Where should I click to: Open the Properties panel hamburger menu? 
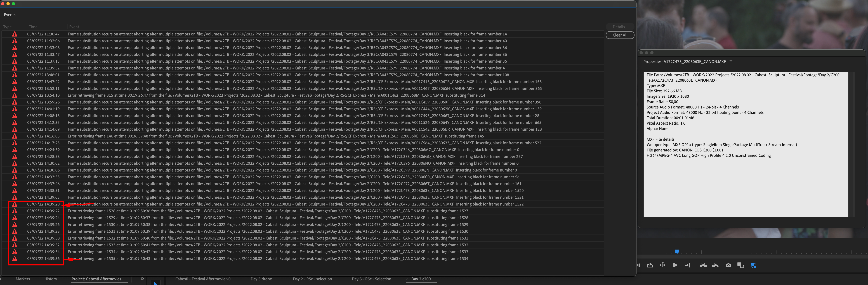[x=731, y=62]
